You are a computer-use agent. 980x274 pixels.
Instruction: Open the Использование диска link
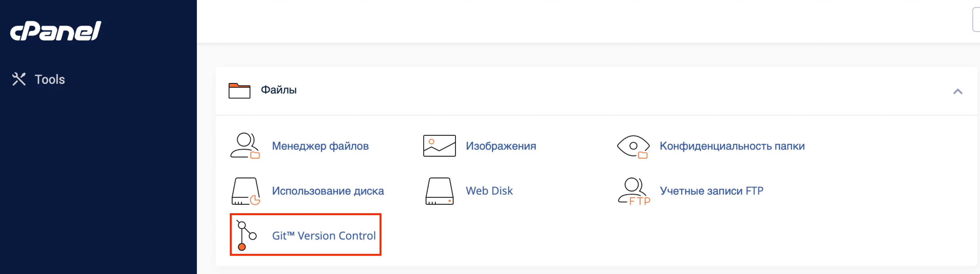coord(328,191)
